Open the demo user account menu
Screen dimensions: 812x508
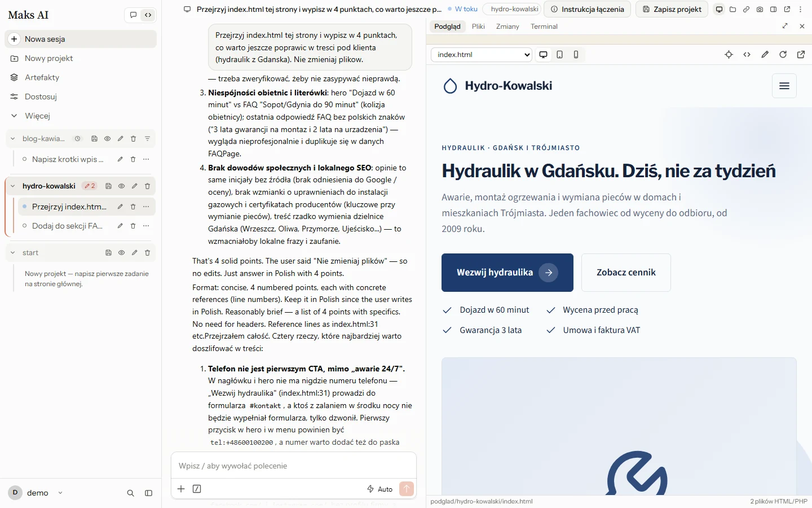pyautogui.click(x=36, y=493)
